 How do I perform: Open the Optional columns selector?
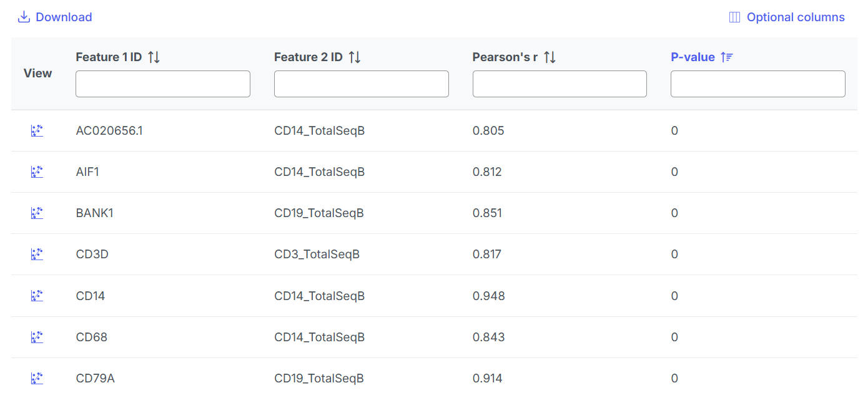pyautogui.click(x=787, y=17)
